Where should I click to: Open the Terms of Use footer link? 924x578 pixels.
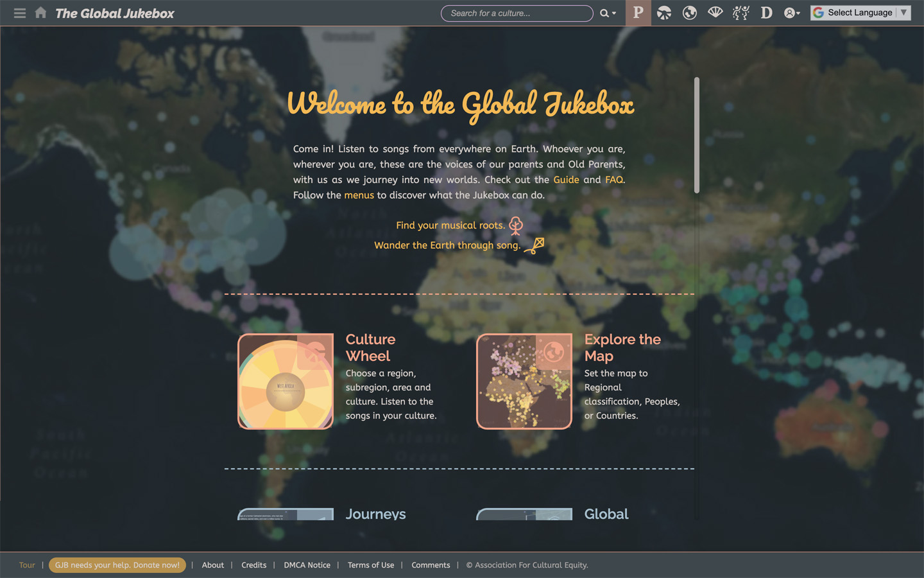click(x=371, y=565)
